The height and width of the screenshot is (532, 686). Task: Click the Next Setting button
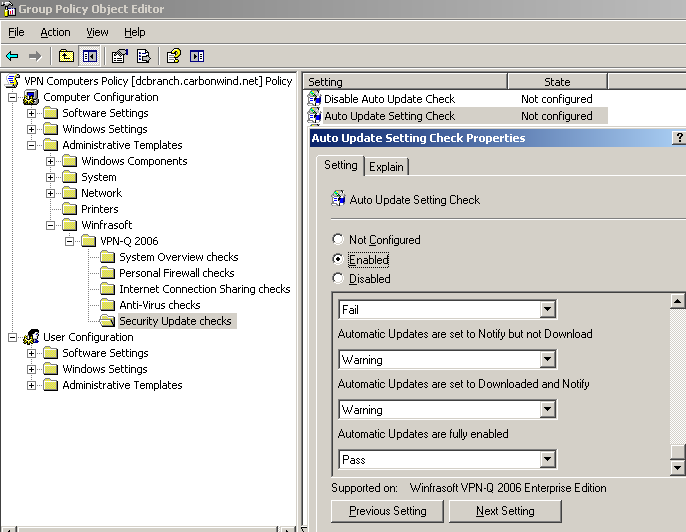coord(505,511)
